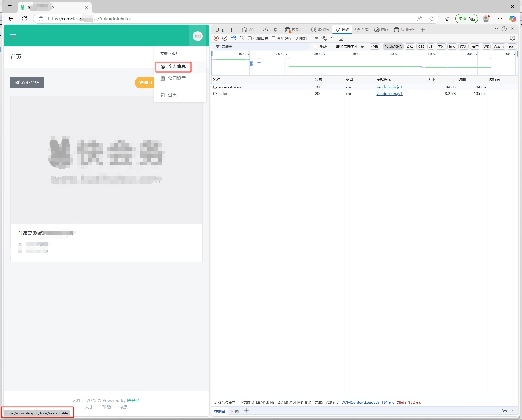
Task: Click the import HAR upload arrow
Action: pyautogui.click(x=332, y=38)
